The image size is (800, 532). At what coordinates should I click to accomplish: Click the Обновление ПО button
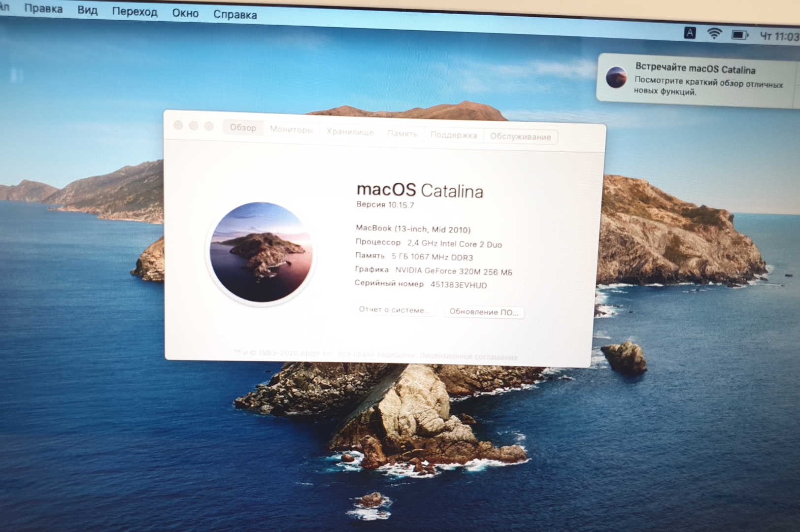484,312
